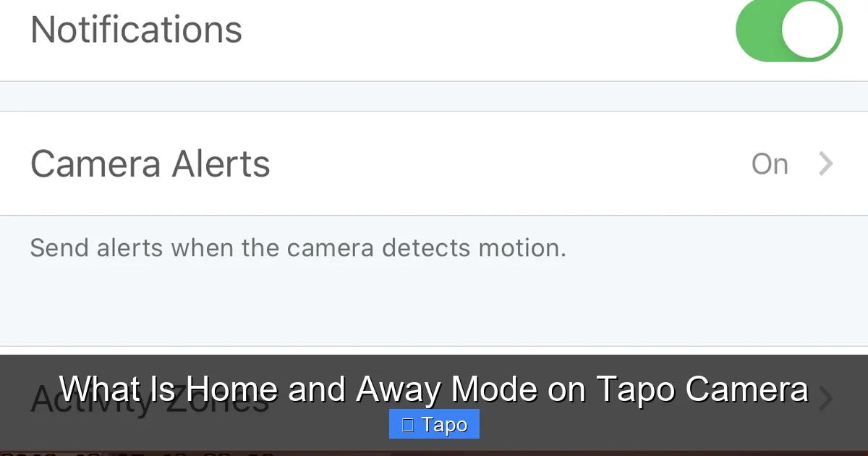868x456 pixels.
Task: Expand Camera Alerts using its right chevron
Action: pyautogui.click(x=825, y=164)
